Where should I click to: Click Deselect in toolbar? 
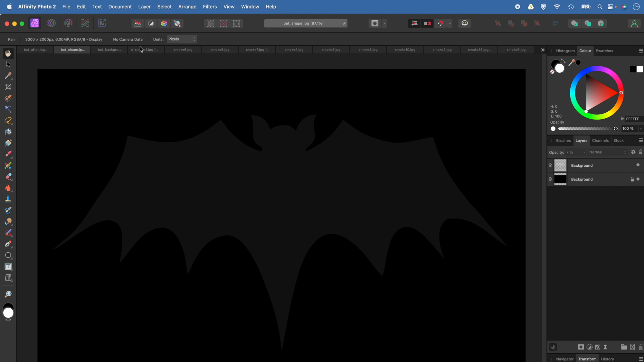click(223, 23)
